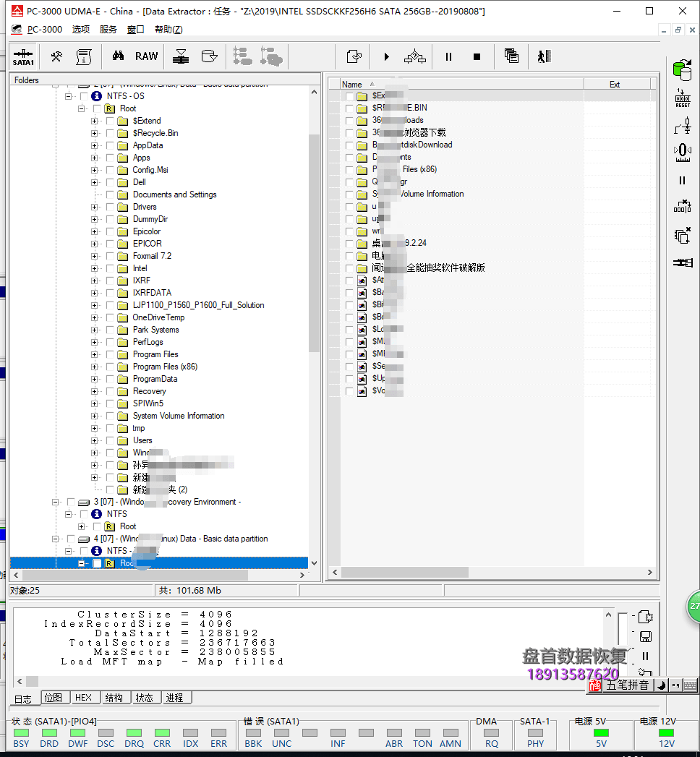Switch to the 状态 tab

145,698
